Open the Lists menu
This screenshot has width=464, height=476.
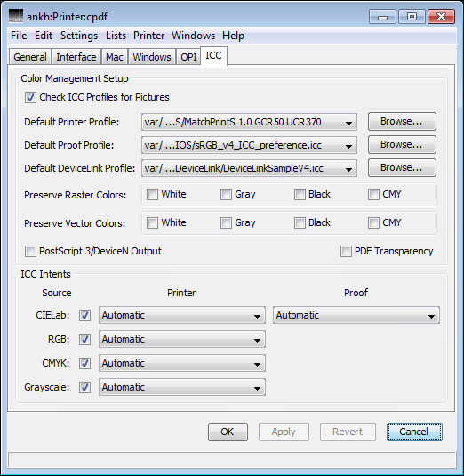point(116,36)
